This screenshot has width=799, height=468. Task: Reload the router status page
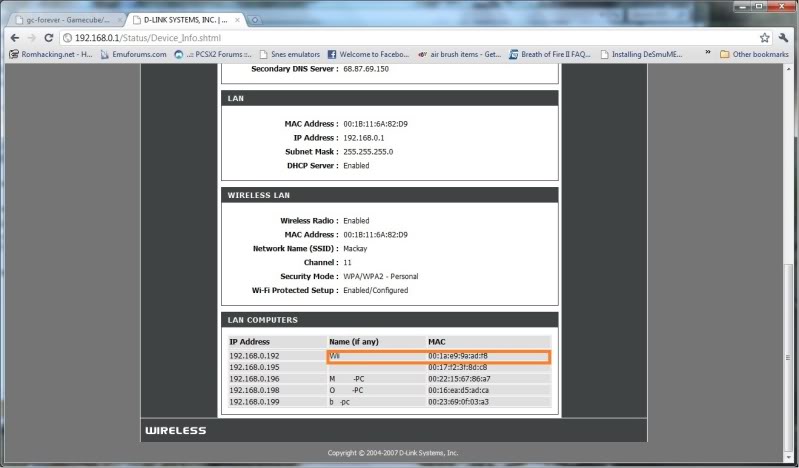(49, 37)
